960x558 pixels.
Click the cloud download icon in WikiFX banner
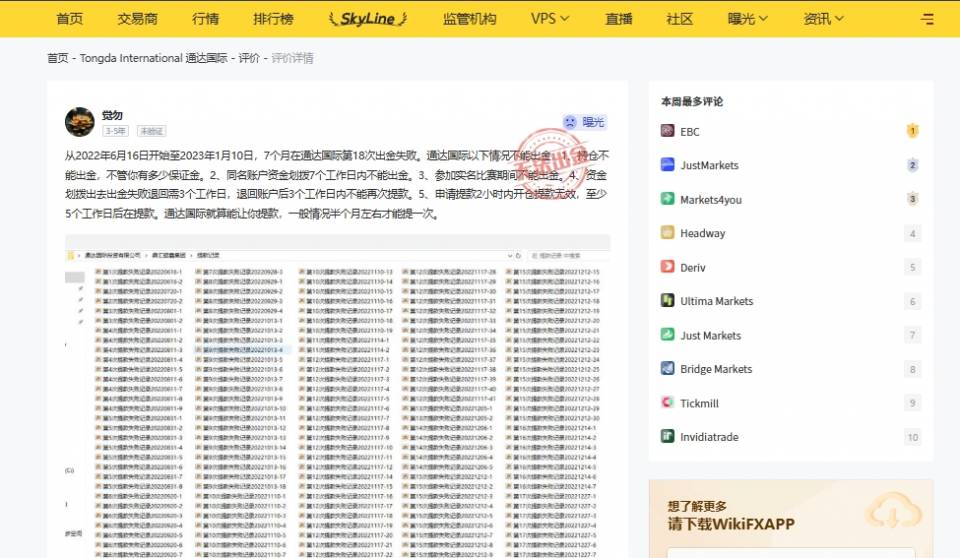coord(893,511)
